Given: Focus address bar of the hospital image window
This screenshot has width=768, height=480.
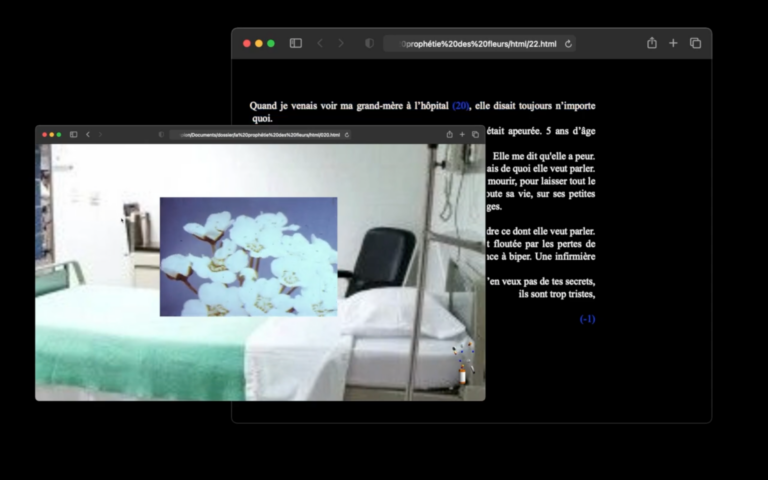Looking at the screenshot, I should click(255, 134).
